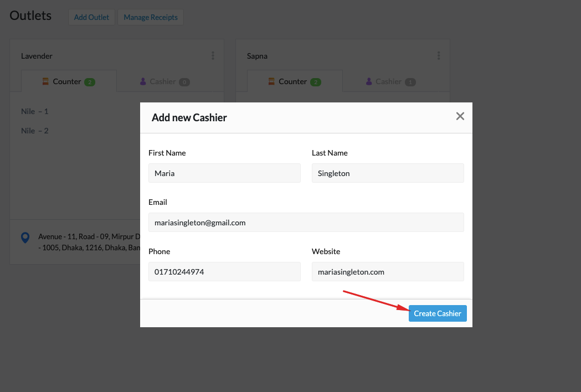Open Manage Receipts

point(151,17)
